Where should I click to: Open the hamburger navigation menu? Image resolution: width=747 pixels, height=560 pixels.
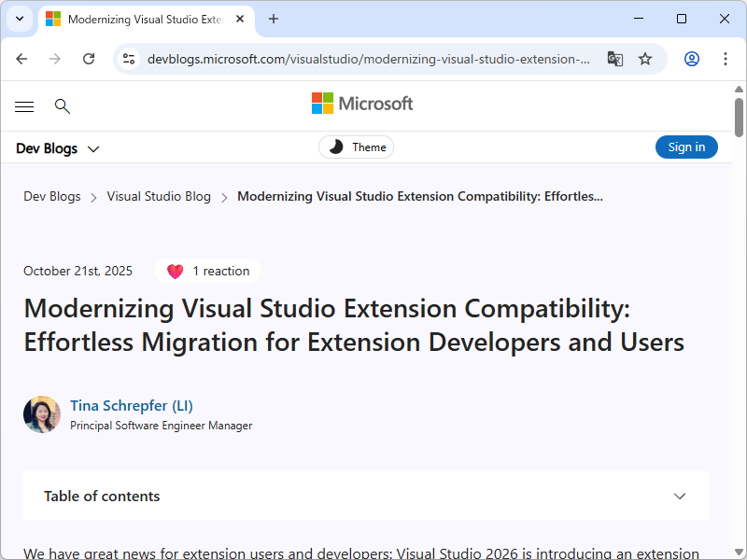[x=24, y=106]
